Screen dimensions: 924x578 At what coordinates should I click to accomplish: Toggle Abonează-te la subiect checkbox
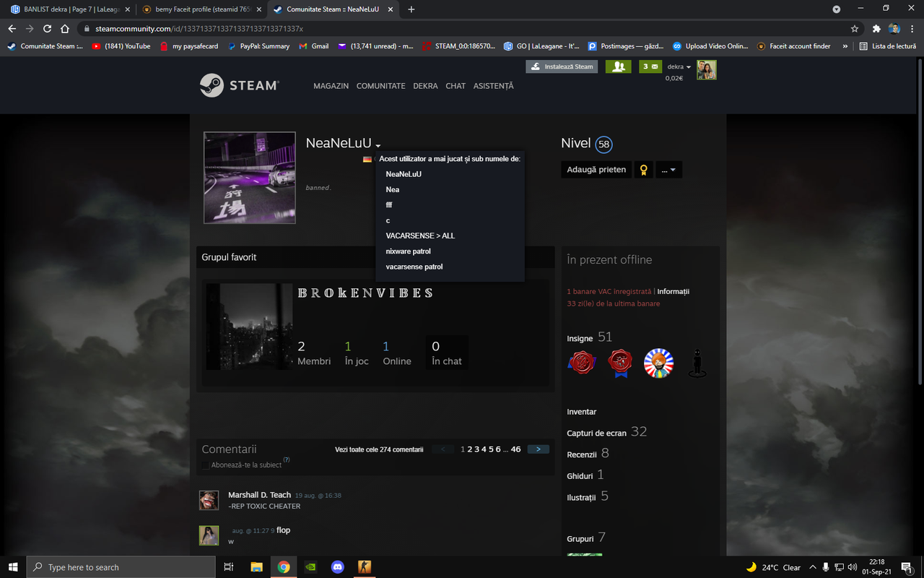point(206,465)
